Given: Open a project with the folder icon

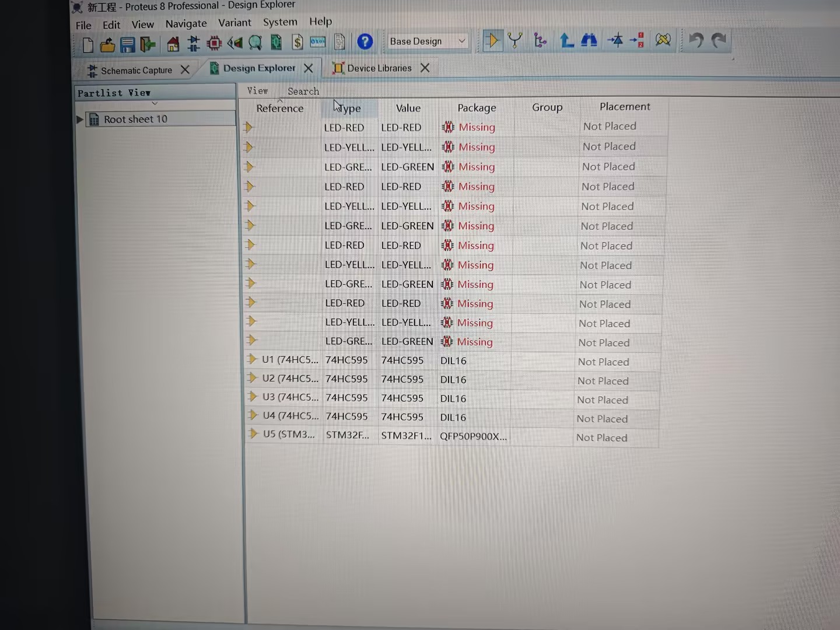Looking at the screenshot, I should coord(107,44).
